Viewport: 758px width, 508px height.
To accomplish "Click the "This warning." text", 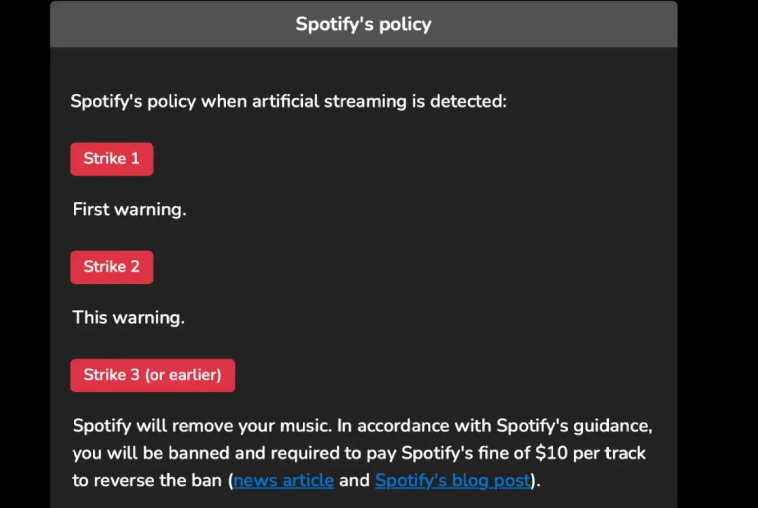I will point(129,318).
